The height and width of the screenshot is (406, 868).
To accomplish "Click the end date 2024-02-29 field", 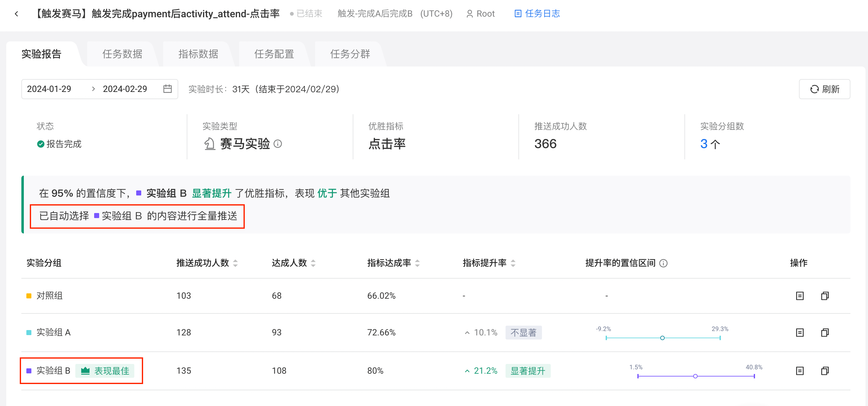I will point(125,89).
